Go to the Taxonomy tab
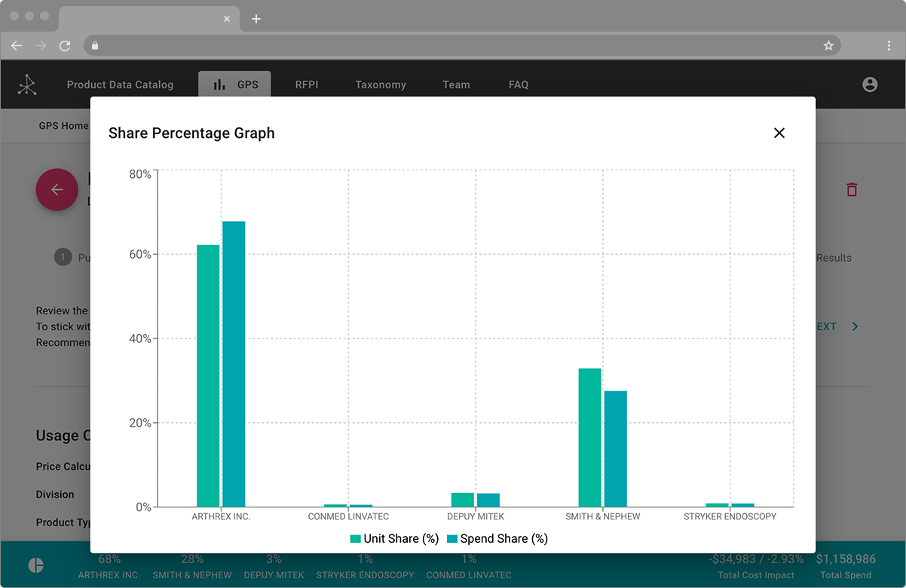 click(381, 84)
